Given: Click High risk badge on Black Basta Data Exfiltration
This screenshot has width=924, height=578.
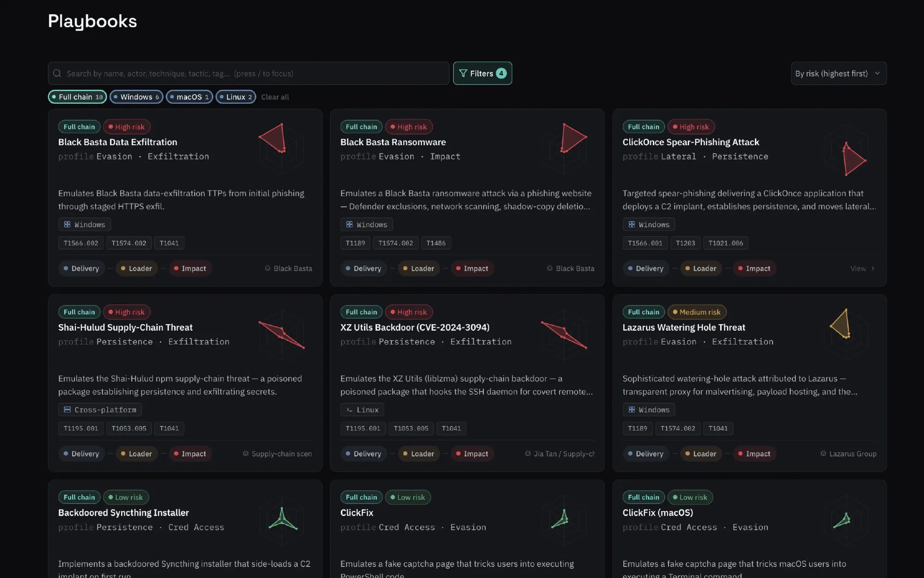Looking at the screenshot, I should [127, 127].
